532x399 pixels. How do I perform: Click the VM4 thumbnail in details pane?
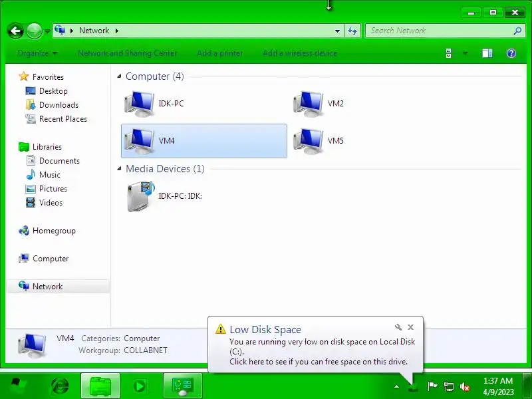pyautogui.click(x=32, y=345)
